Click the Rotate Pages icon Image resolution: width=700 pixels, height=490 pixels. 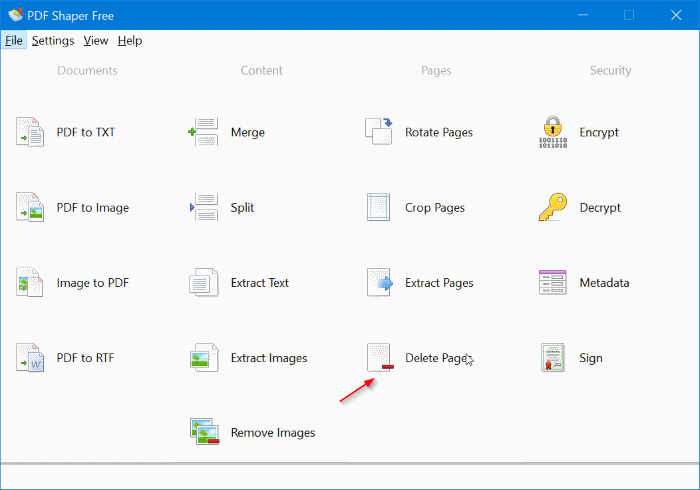[379, 132]
